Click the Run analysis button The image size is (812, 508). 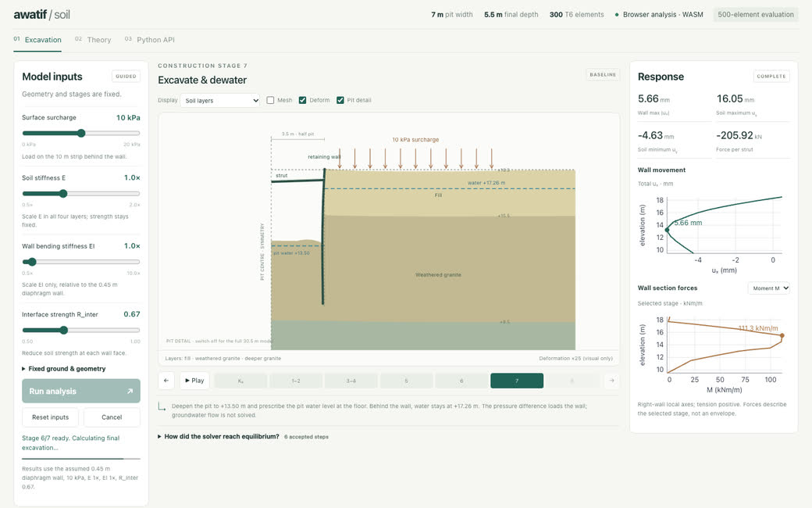(x=80, y=392)
